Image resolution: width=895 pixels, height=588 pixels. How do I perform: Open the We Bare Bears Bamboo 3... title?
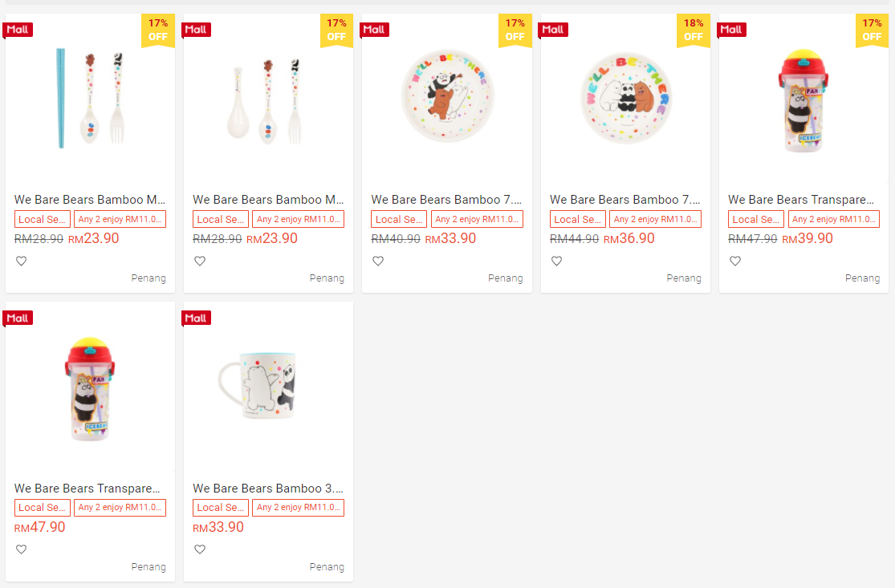point(268,489)
